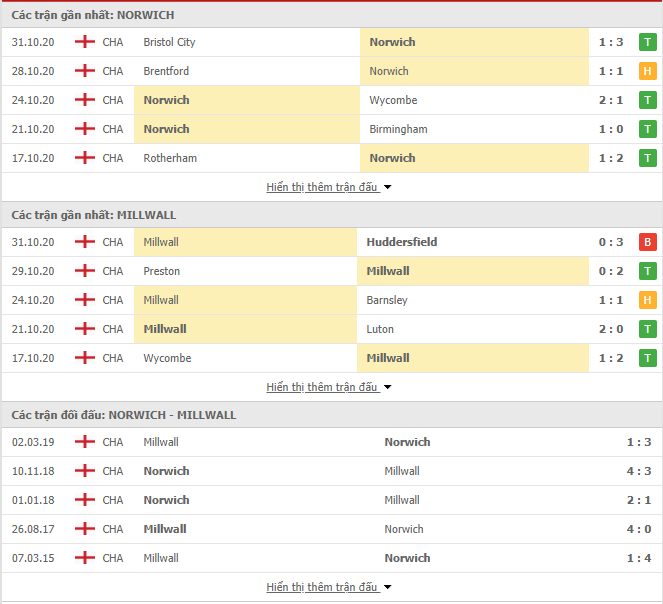Expand more Norwich matches with dropdown arrow

pyautogui.click(x=387, y=187)
